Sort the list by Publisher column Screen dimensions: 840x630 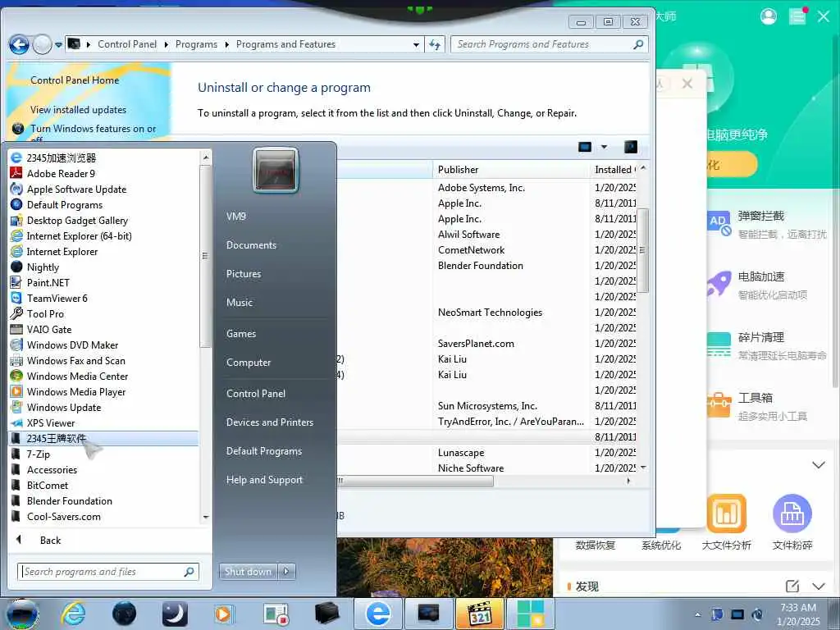[458, 170]
